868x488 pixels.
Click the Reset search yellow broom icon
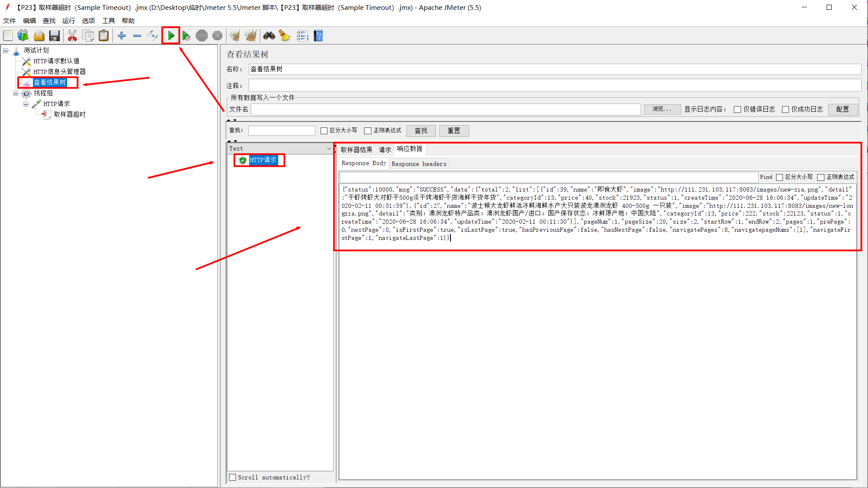click(285, 36)
